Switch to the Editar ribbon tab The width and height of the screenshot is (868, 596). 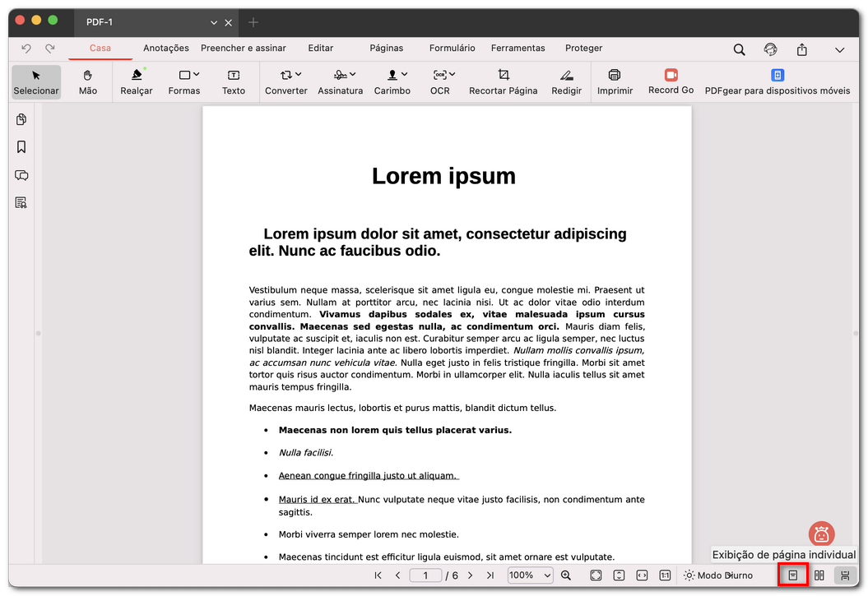coord(321,48)
